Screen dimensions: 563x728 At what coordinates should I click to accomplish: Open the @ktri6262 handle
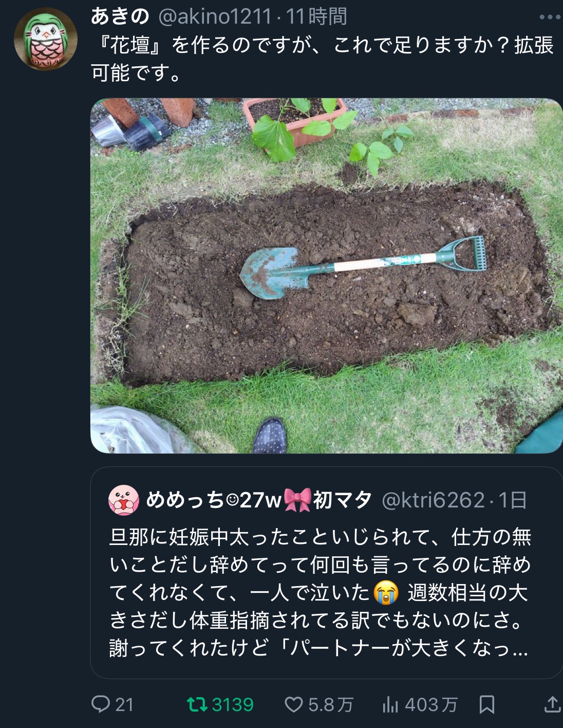(433, 500)
